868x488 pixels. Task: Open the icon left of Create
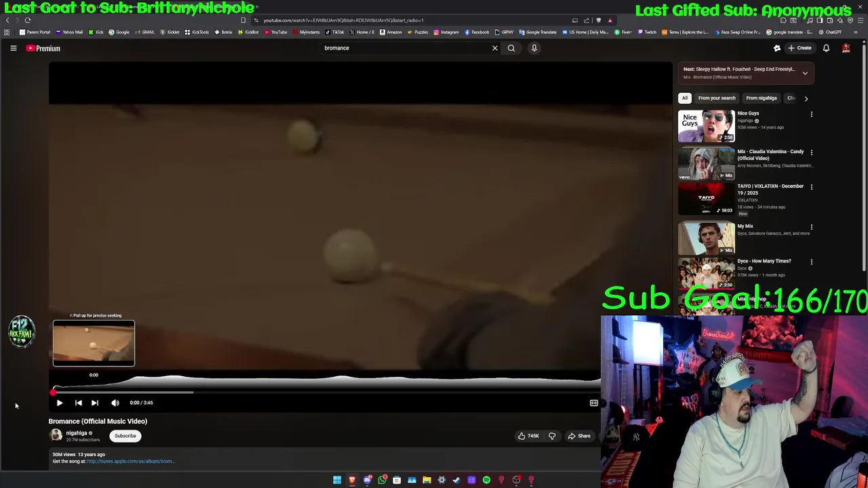point(777,48)
